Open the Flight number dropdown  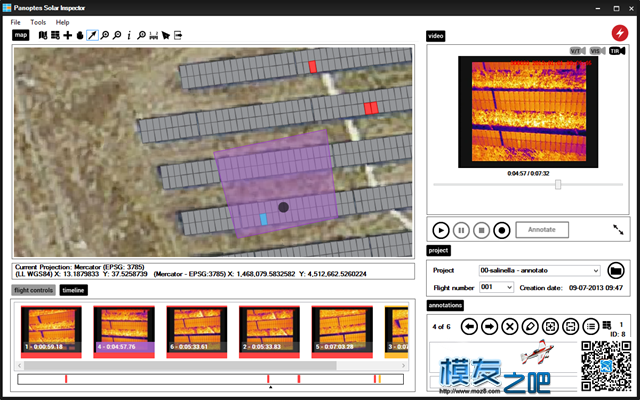point(496,287)
